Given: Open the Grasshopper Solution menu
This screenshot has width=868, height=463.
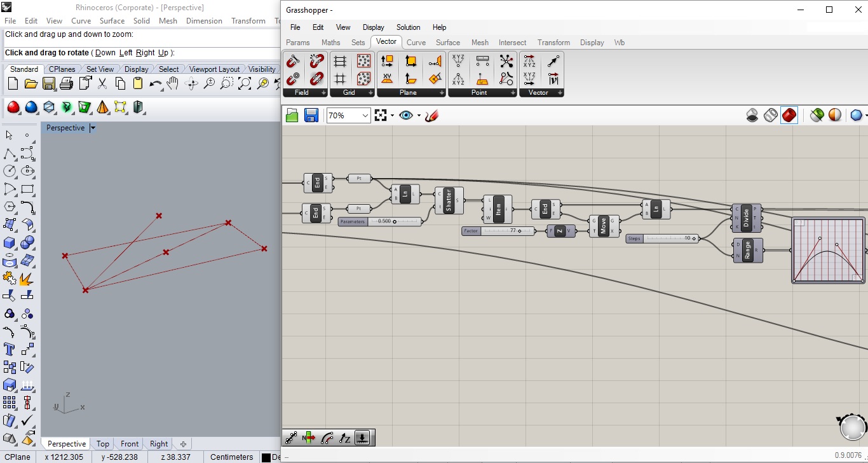Looking at the screenshot, I should 408,27.
